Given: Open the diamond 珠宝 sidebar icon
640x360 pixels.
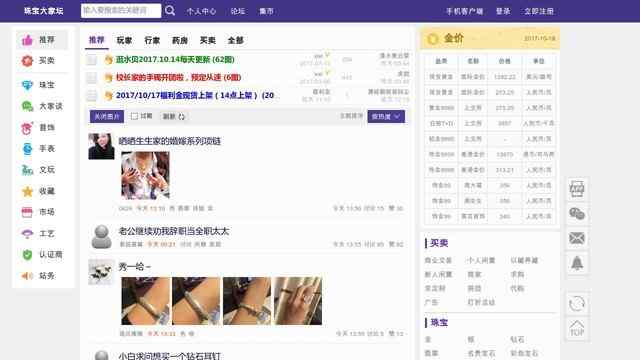Looking at the screenshot, I should 27,85.
